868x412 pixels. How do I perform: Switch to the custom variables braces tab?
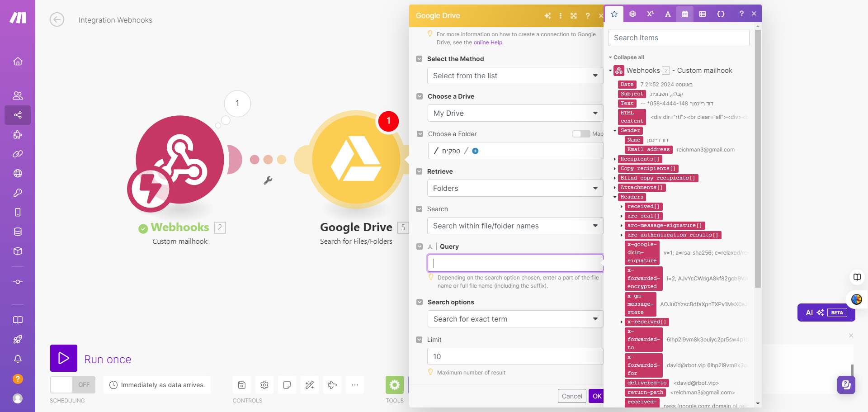[x=721, y=14]
